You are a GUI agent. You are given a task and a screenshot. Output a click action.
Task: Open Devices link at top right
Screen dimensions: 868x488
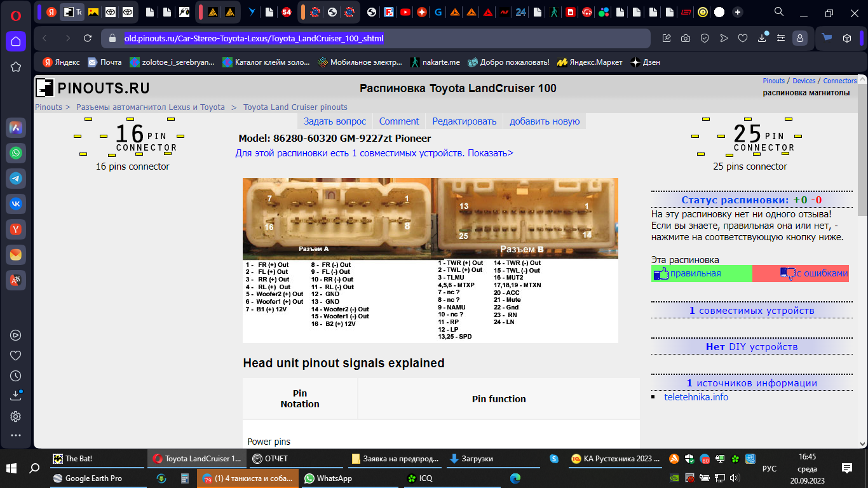(804, 81)
